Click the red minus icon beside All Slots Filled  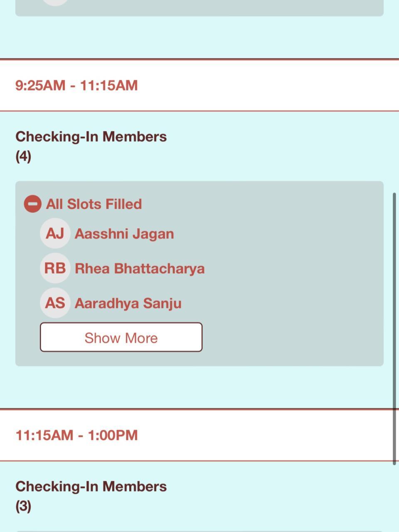coord(32,204)
